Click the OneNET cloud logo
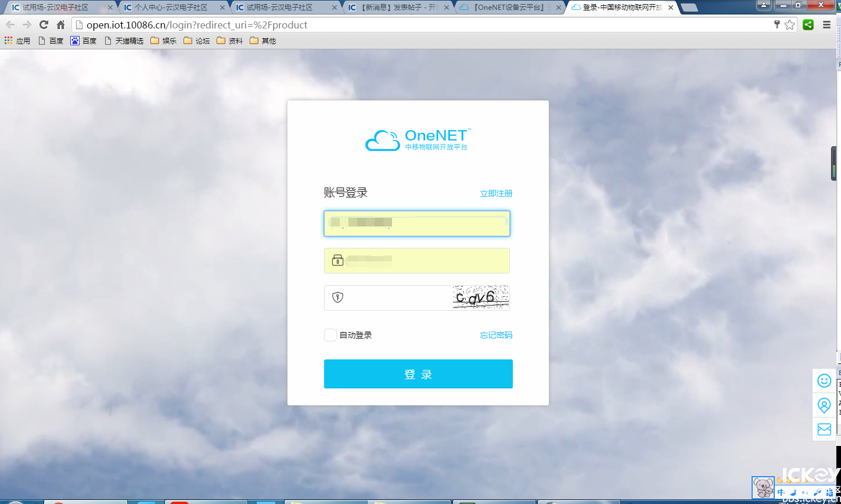 pos(418,140)
